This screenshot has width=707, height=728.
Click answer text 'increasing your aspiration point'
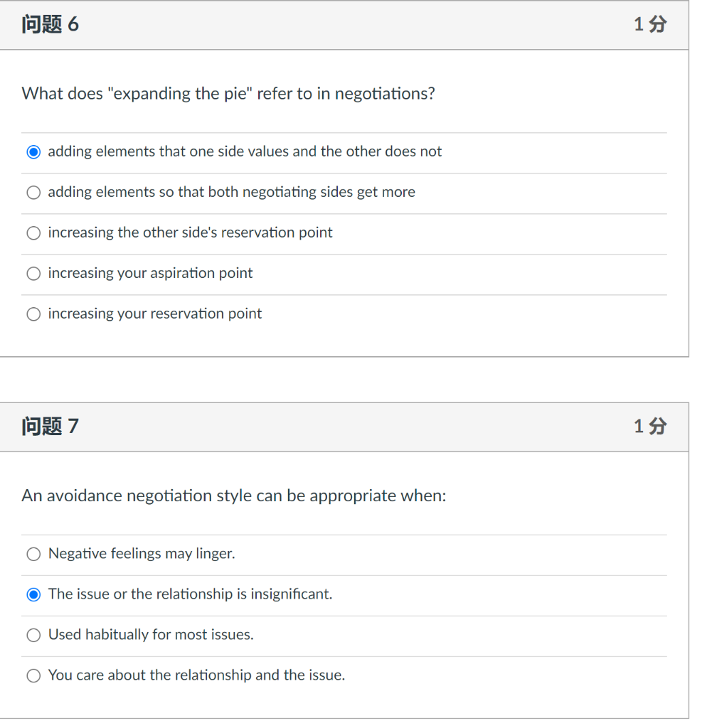(x=151, y=273)
